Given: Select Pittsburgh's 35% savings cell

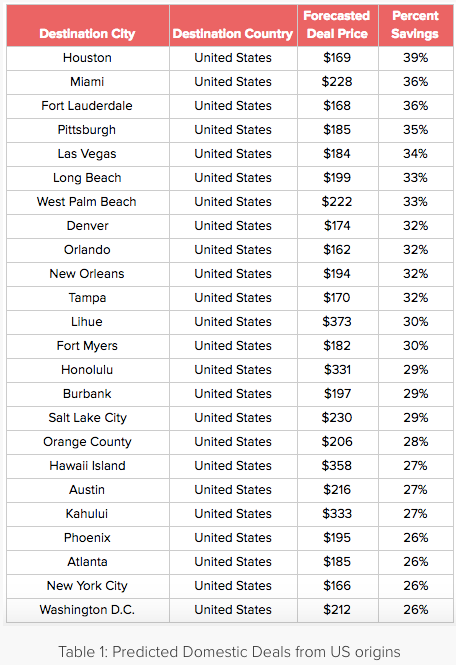Looking at the screenshot, I should [415, 130].
